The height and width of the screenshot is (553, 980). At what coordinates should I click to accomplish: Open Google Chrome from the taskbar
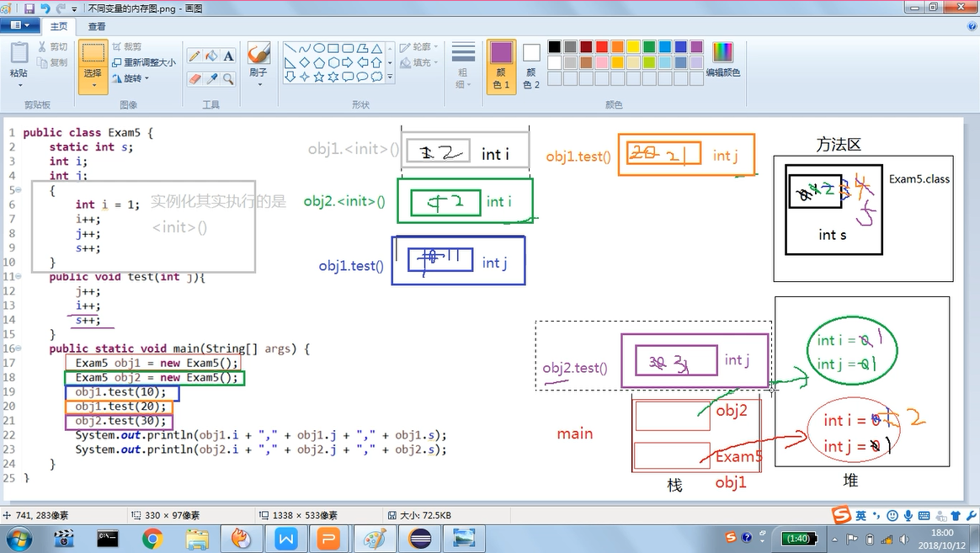(152, 539)
